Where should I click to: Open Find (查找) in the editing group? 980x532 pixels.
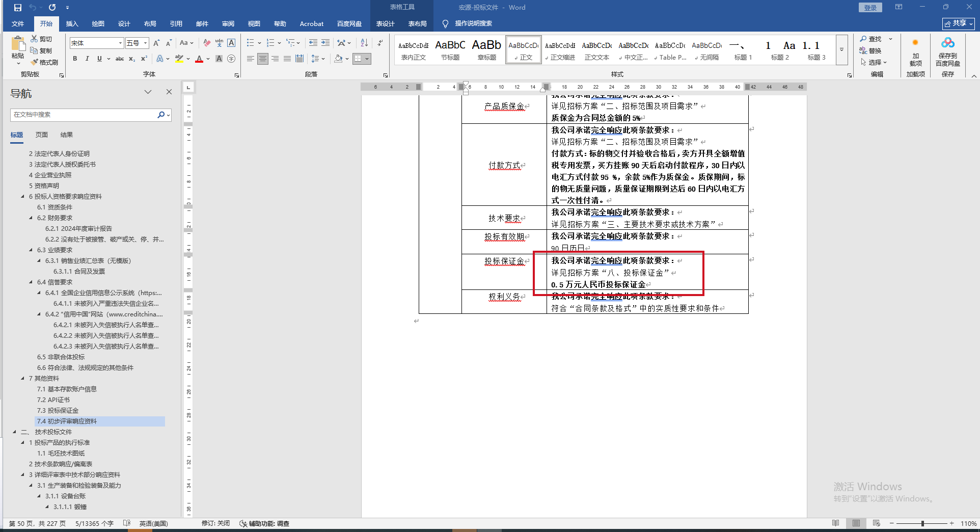(870, 39)
